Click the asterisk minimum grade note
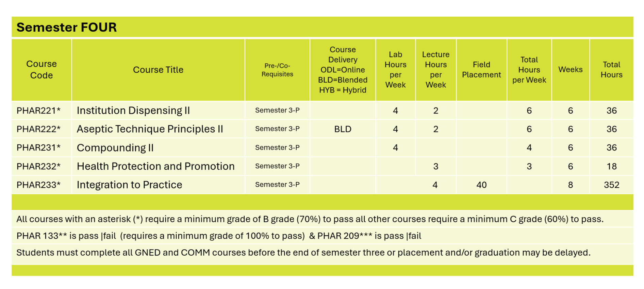 coord(310,219)
